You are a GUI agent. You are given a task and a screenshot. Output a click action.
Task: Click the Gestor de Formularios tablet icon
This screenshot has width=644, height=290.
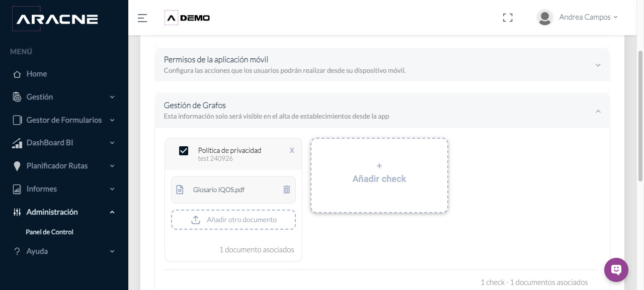tap(17, 120)
